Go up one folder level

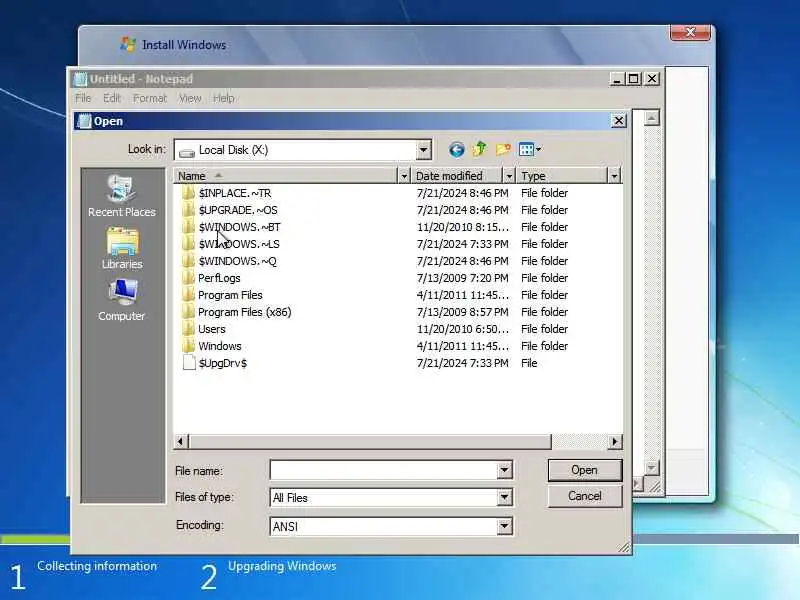tap(480, 149)
